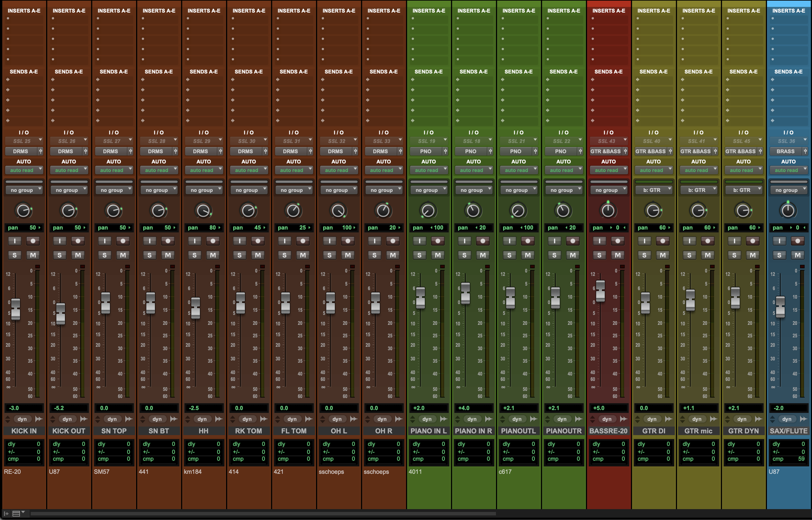Click the output window icon beside GTR DYN's GTR &BASS output

click(761, 151)
